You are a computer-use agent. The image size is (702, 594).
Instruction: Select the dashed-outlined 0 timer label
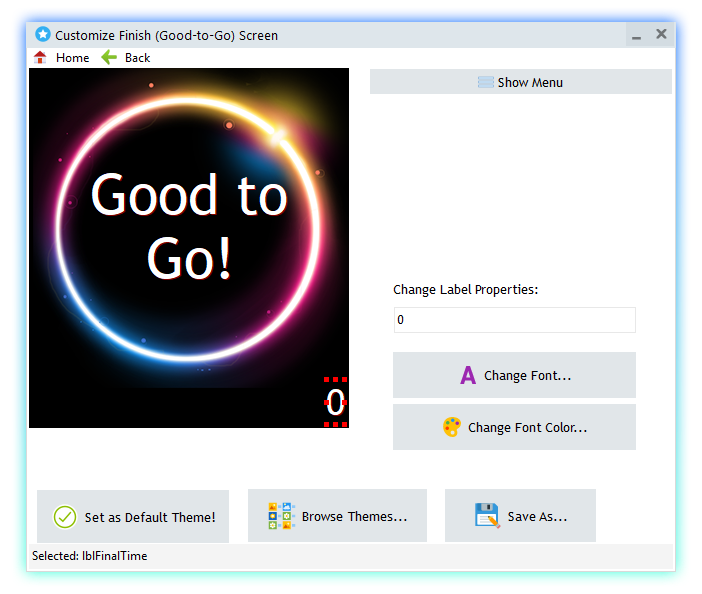(336, 402)
